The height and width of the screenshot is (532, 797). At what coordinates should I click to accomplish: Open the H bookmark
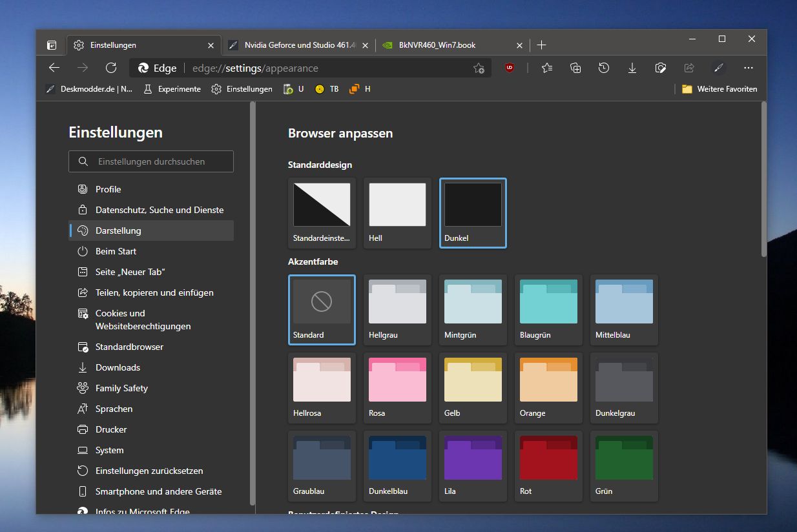pos(360,89)
